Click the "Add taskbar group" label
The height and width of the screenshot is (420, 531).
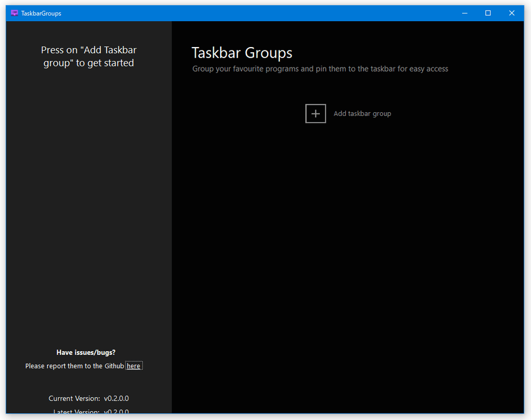coord(362,113)
